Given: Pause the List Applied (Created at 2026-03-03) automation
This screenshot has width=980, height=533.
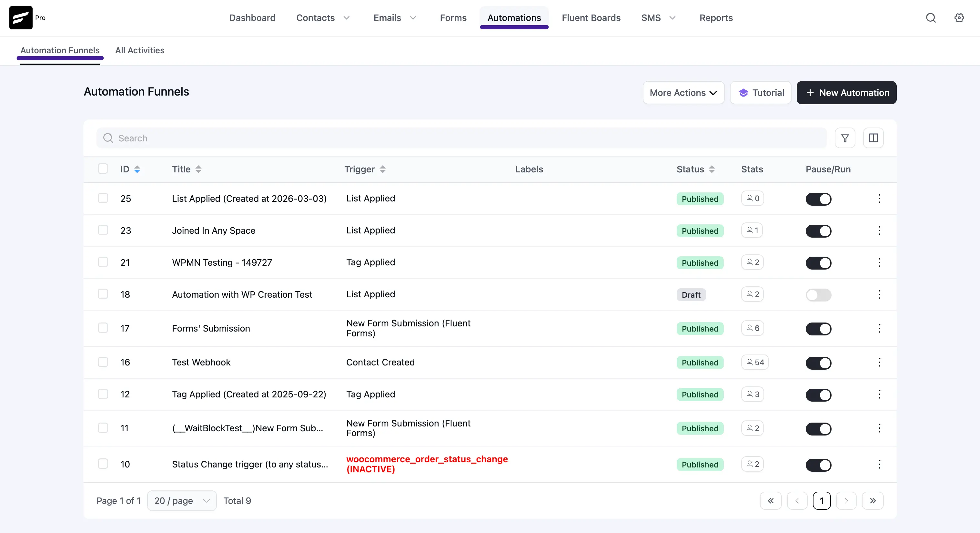Looking at the screenshot, I should pyautogui.click(x=818, y=199).
